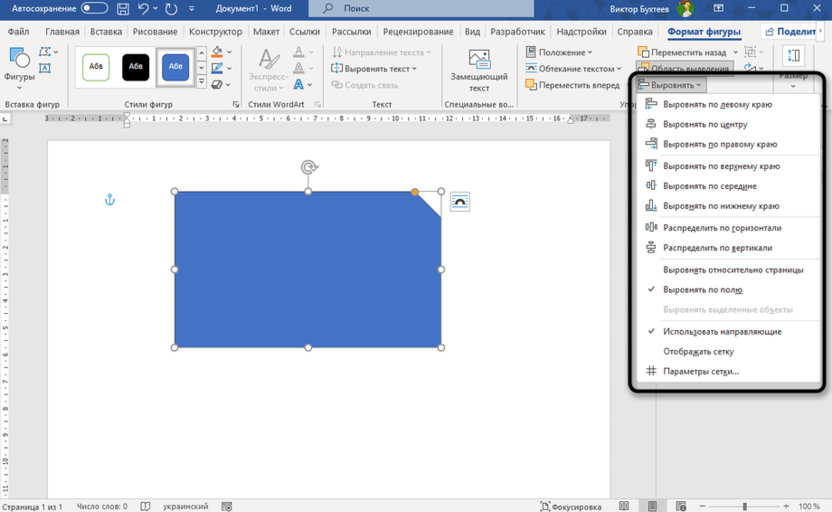The width and height of the screenshot is (832, 512).
Task: Click Distribute Horizontally (Распределить по горизонтали)
Action: [x=722, y=228]
